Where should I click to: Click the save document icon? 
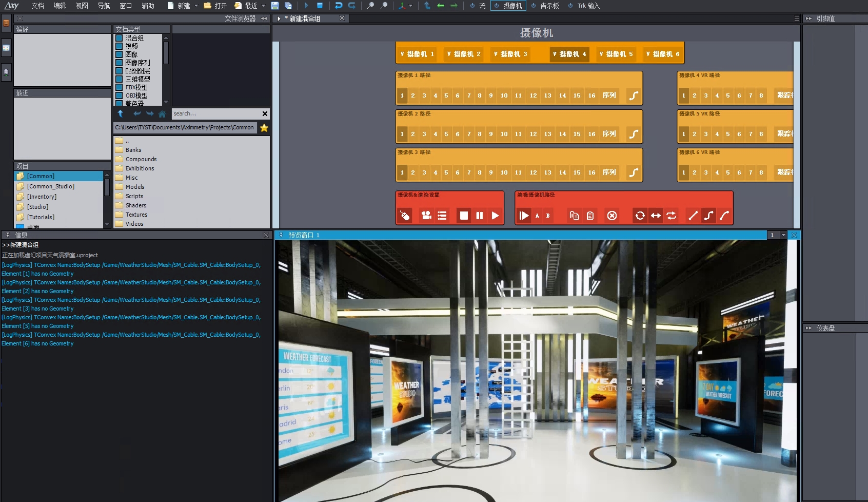coord(275,6)
